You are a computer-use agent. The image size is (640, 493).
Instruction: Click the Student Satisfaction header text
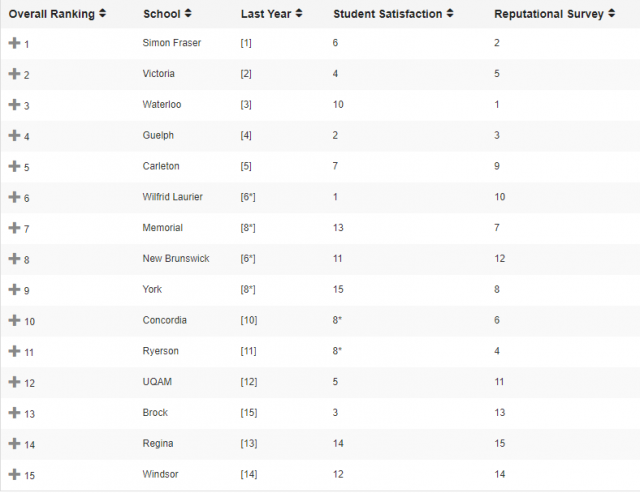click(388, 14)
